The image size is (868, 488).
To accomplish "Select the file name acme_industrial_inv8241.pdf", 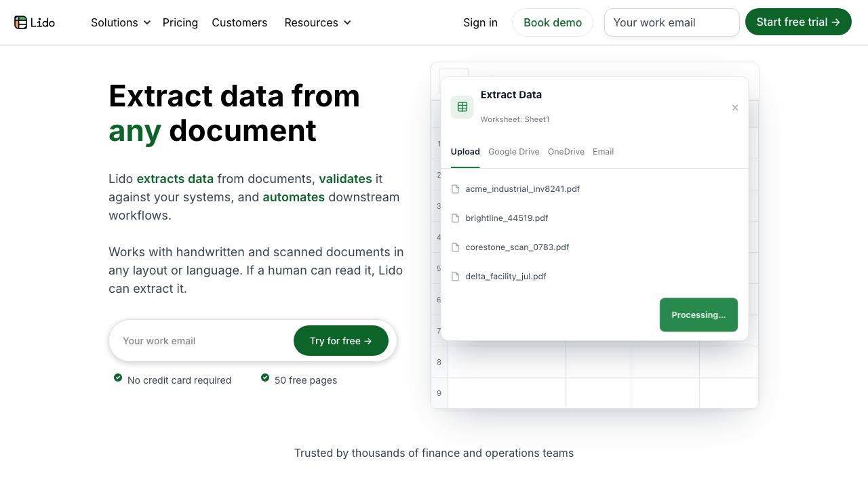I will pos(523,189).
